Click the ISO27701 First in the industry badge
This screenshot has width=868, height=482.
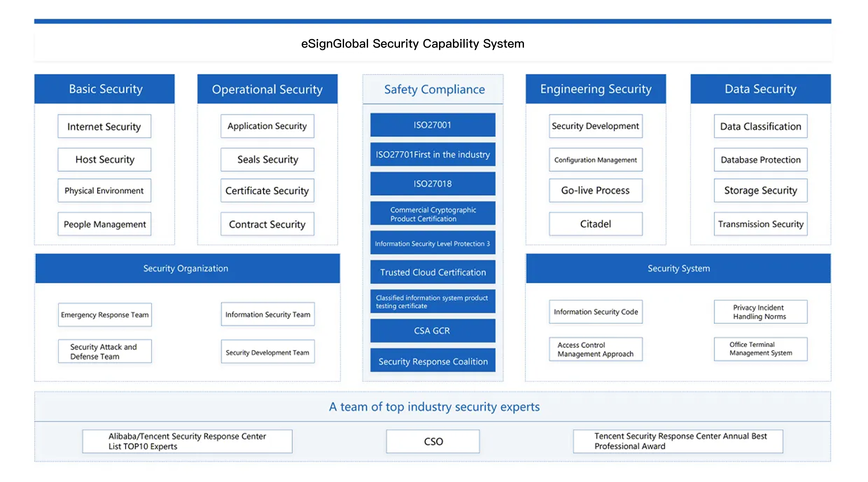click(433, 154)
